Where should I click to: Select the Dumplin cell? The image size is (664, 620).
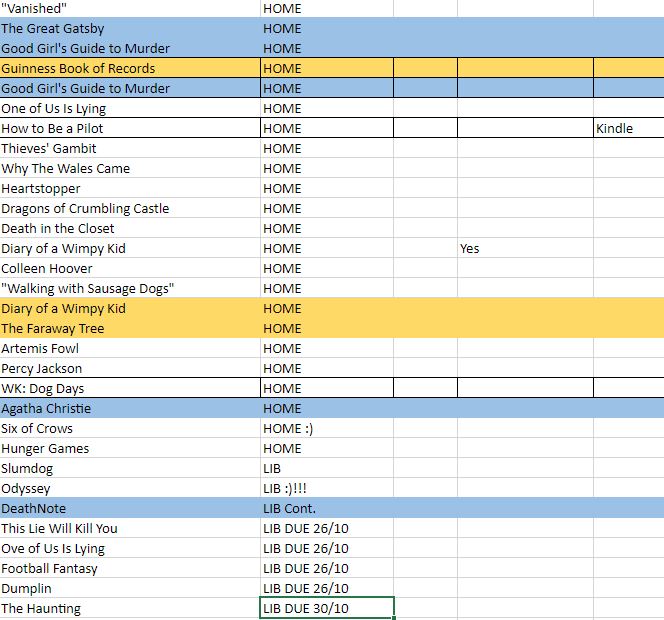[130, 588]
